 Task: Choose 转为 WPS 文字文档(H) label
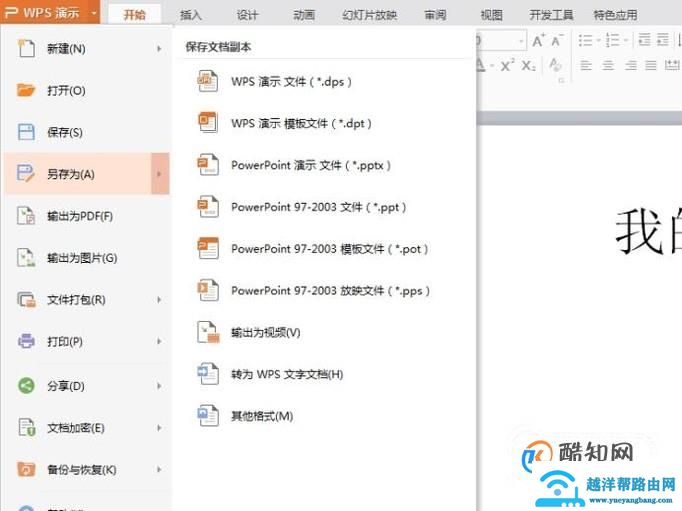point(287,374)
